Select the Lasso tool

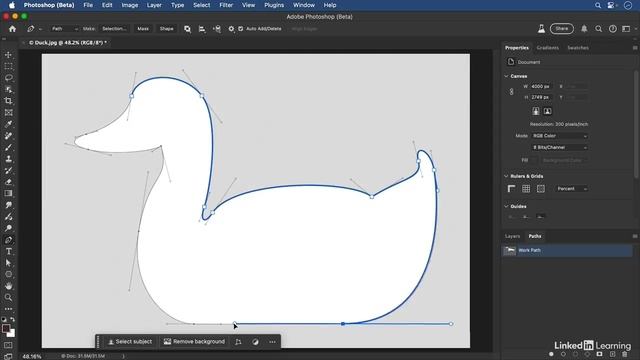[8, 78]
